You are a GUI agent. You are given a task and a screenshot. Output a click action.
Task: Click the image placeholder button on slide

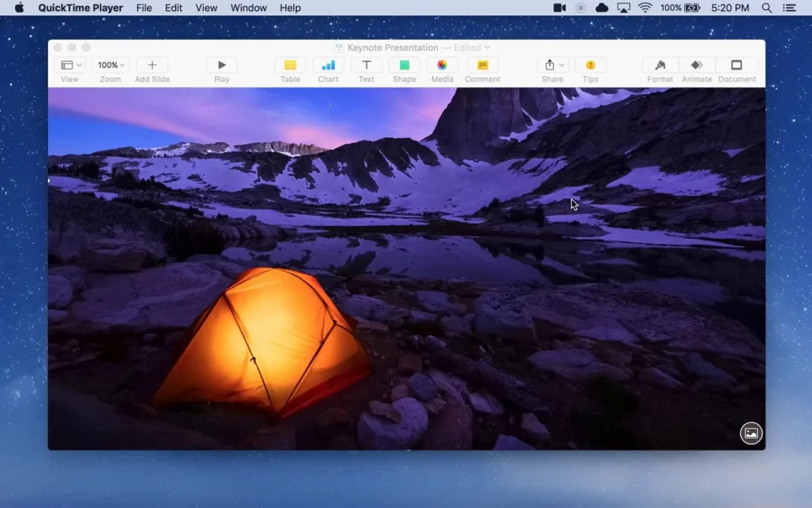750,433
